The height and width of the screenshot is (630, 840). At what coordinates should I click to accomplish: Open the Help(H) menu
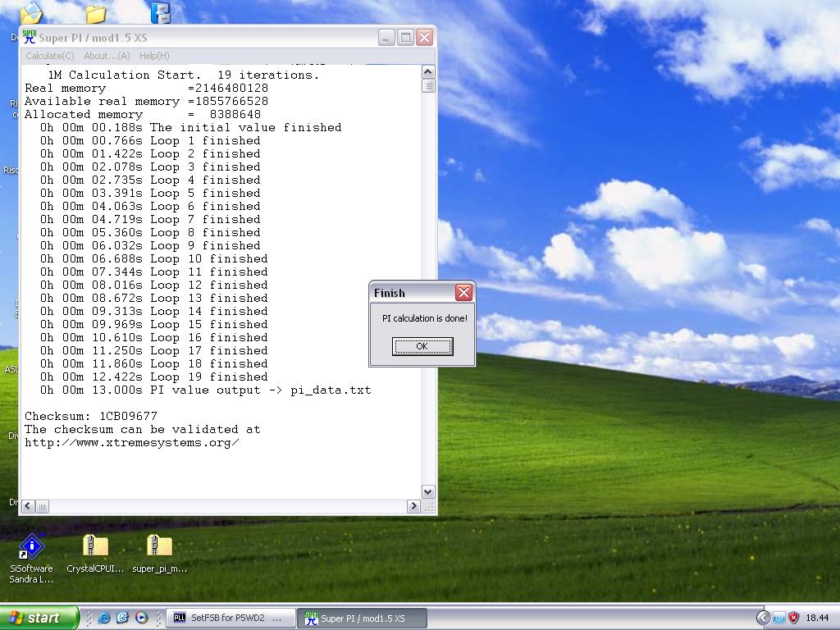[154, 56]
